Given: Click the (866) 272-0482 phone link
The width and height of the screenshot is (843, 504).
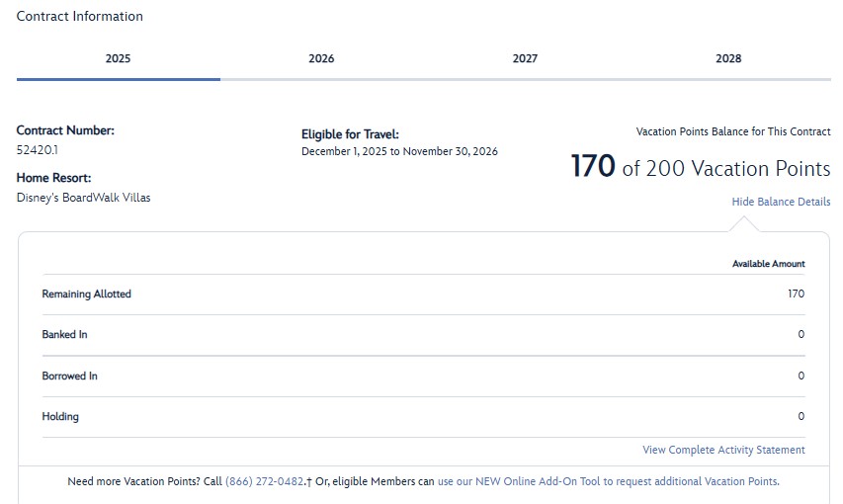Looking at the screenshot, I should [264, 482].
